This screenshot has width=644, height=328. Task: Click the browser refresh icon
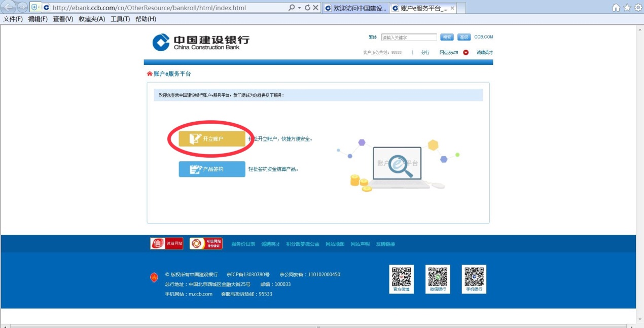[x=307, y=8]
